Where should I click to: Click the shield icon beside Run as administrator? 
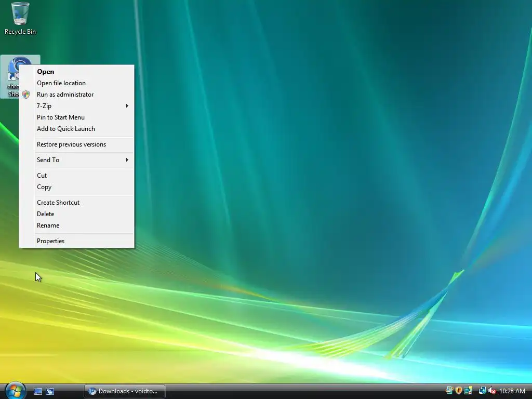pyautogui.click(x=26, y=95)
